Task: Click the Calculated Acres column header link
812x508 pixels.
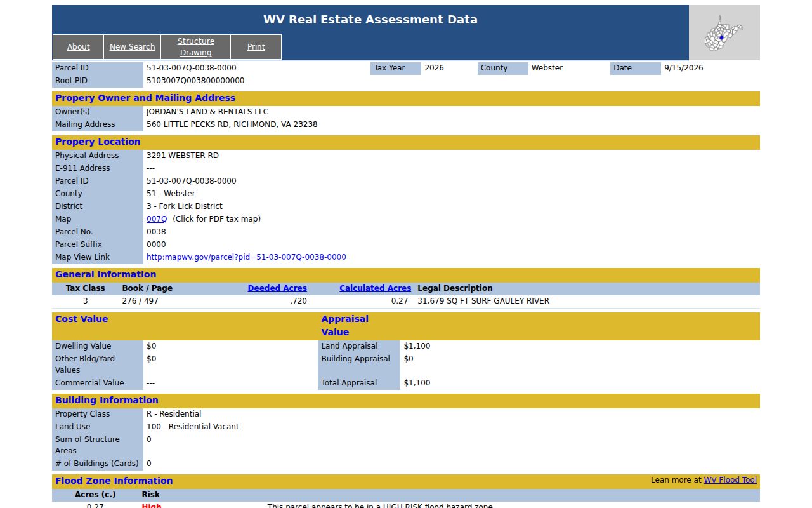Action: 375,288
